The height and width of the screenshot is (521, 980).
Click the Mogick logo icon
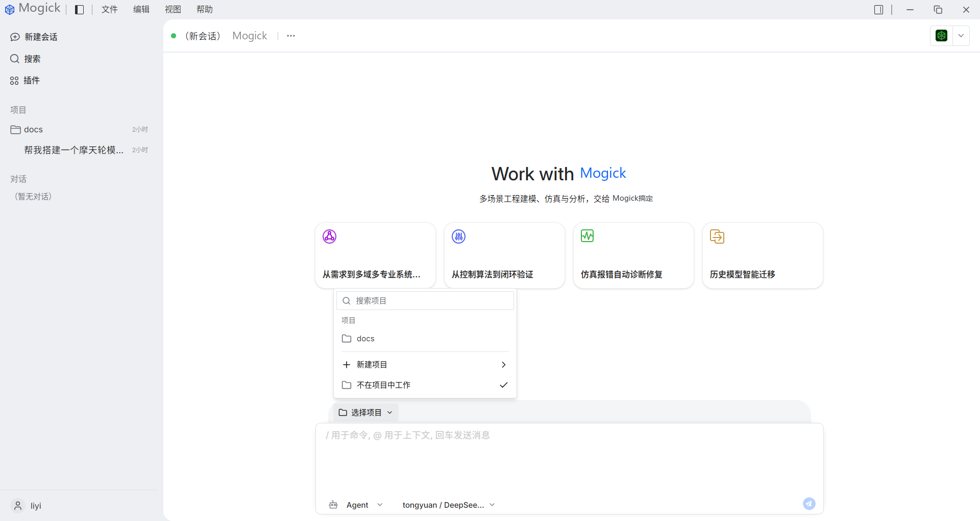point(10,9)
